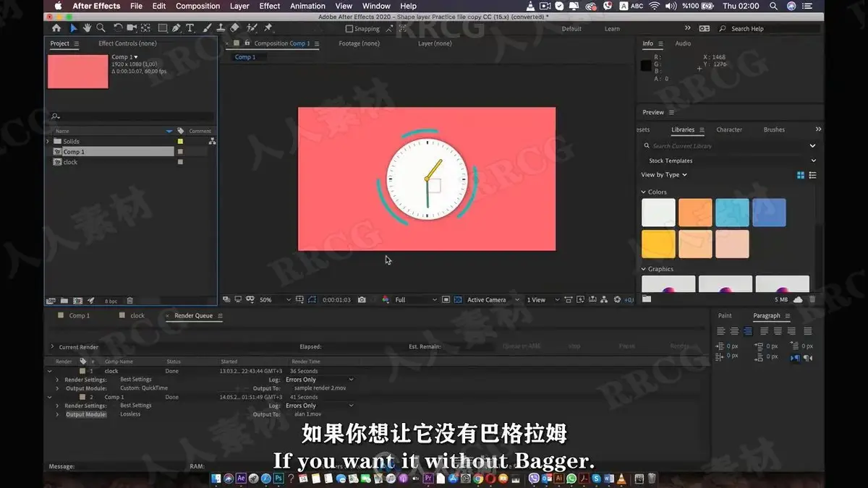Click the Custom: QuickTime output module

click(144, 388)
